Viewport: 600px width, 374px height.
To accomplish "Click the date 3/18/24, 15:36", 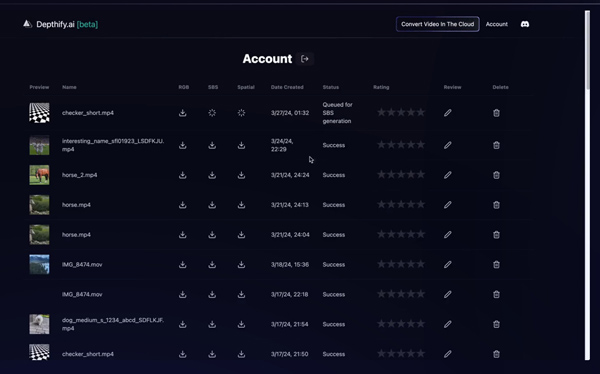I will 290,265.
